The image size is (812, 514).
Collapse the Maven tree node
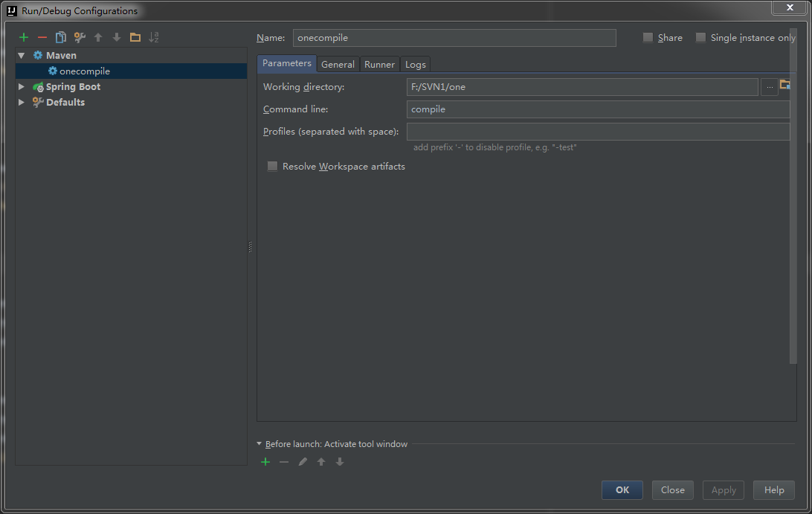tap(22, 56)
